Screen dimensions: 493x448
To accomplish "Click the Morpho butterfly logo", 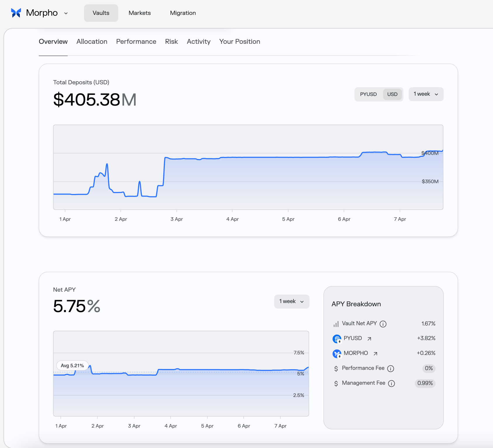I will 16,13.
